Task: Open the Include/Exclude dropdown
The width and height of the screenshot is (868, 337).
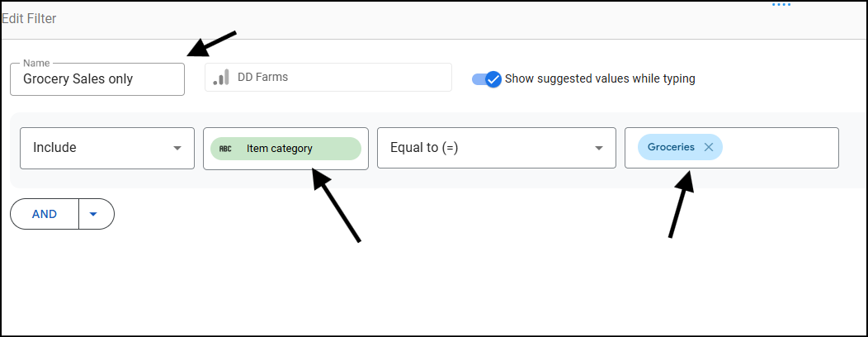Action: (x=107, y=148)
